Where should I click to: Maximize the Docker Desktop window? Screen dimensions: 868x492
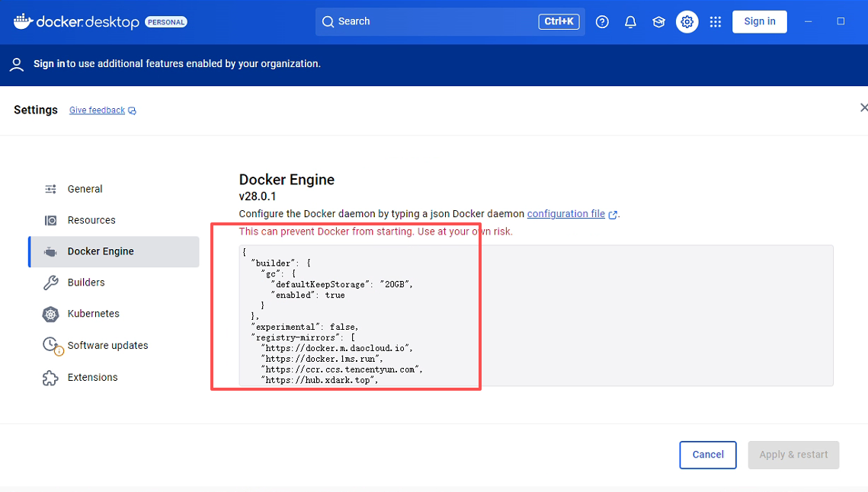click(x=841, y=21)
